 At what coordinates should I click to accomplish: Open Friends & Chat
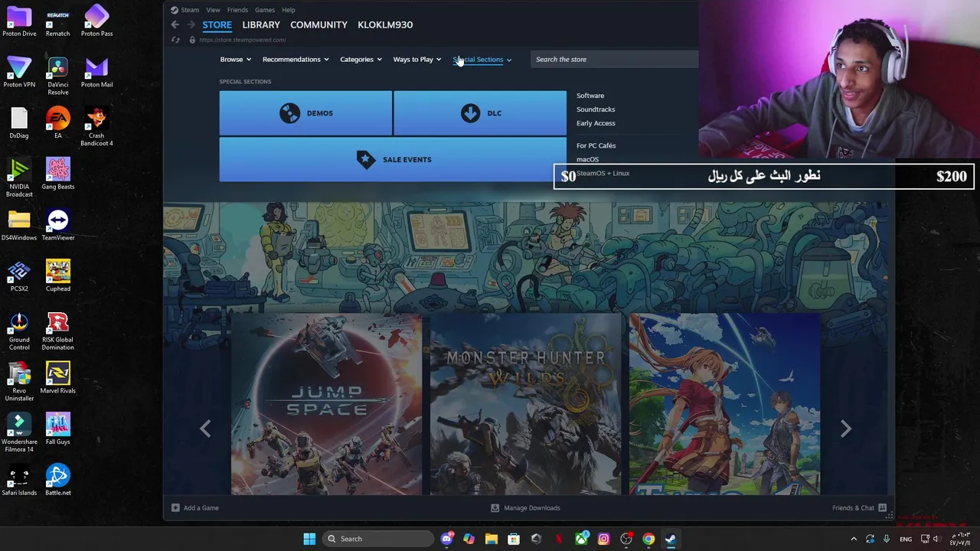click(859, 507)
